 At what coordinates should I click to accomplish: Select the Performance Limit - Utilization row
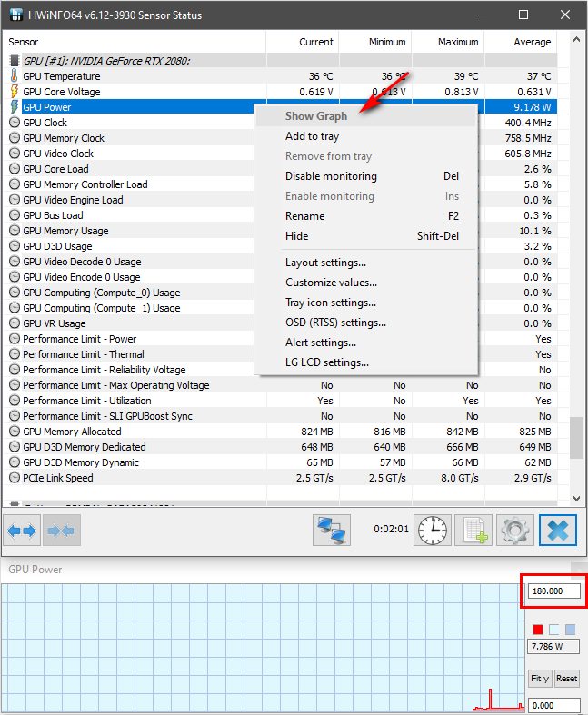pos(280,401)
